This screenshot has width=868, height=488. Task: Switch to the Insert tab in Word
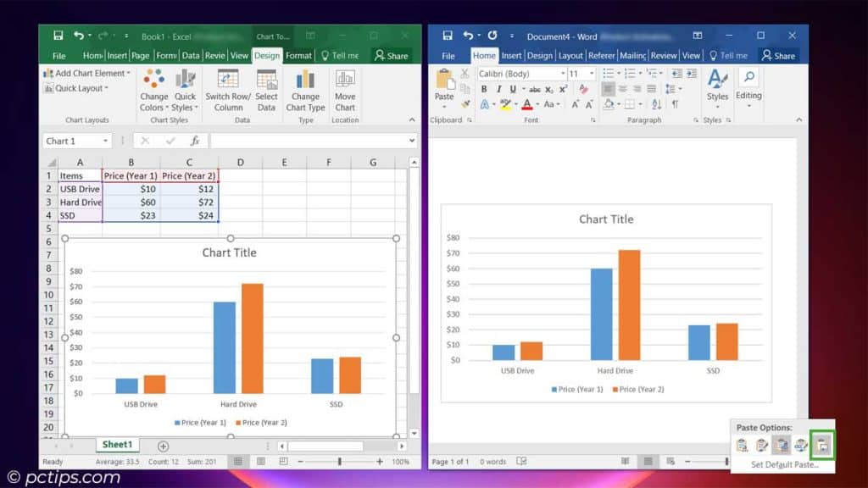click(511, 56)
